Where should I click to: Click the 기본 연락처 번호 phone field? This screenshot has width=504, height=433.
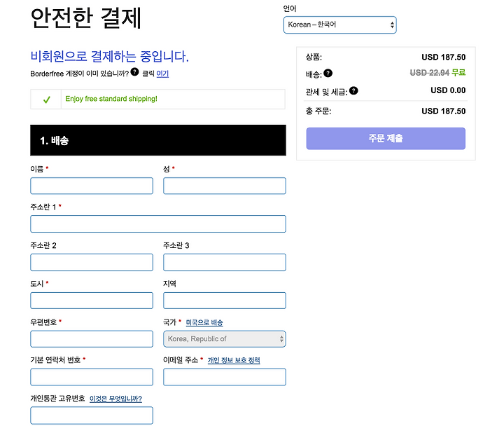pyautogui.click(x=92, y=377)
